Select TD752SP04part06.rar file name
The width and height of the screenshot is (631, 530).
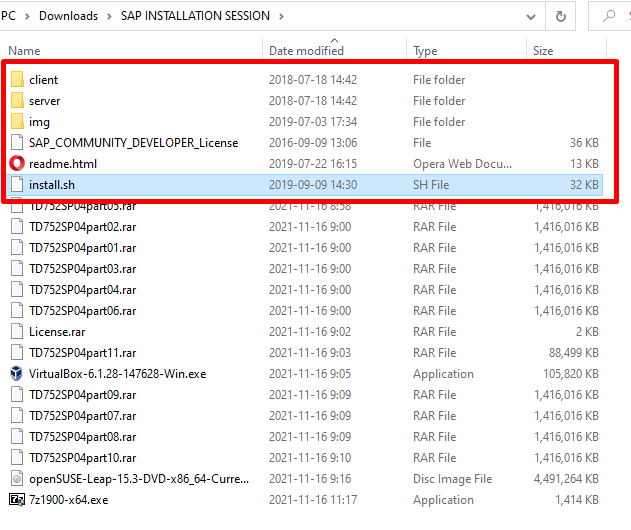pyautogui.click(x=82, y=311)
